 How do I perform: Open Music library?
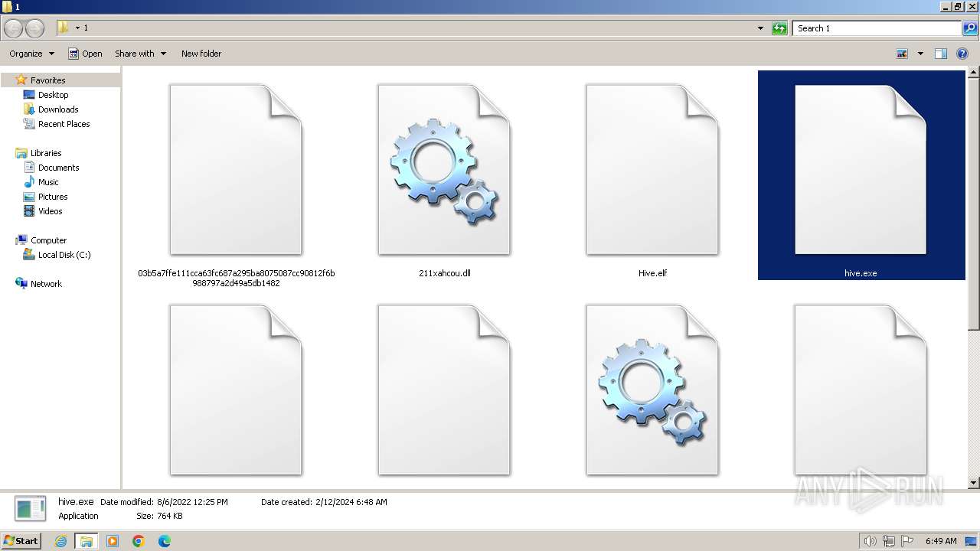[x=48, y=182]
